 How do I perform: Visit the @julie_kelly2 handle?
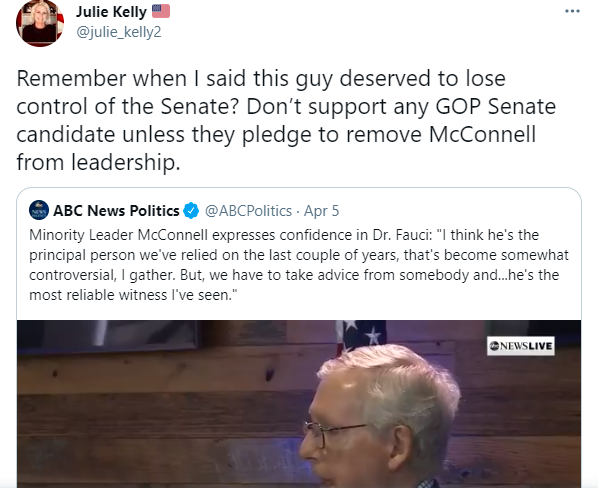tap(119, 32)
